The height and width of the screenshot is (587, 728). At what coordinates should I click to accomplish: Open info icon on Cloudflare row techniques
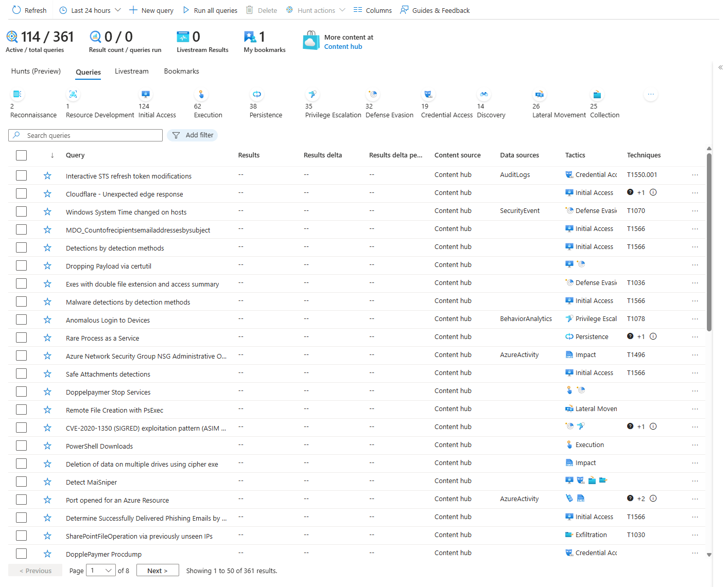click(x=653, y=192)
